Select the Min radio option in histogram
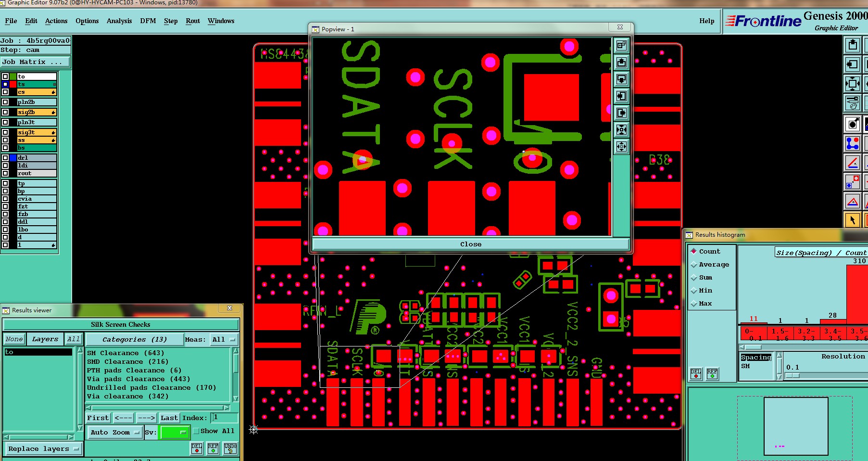 pos(694,291)
